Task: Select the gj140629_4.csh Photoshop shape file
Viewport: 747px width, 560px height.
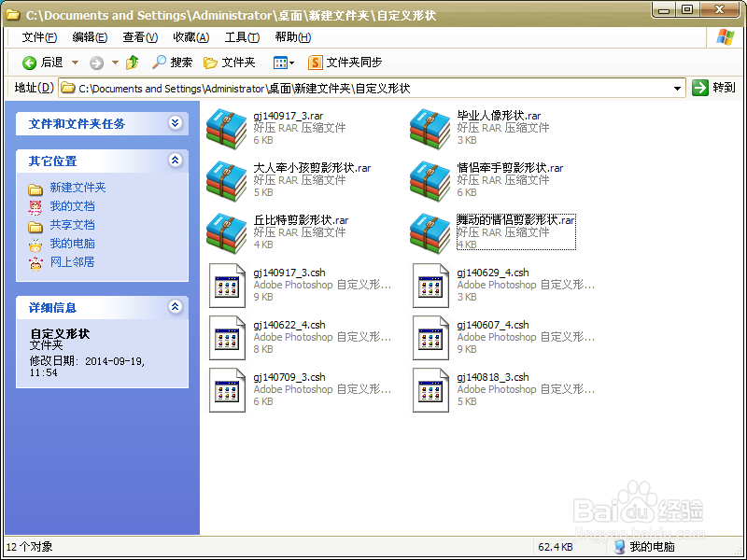Action: pos(430,286)
